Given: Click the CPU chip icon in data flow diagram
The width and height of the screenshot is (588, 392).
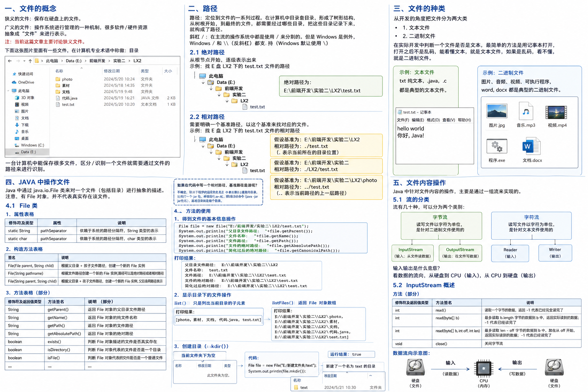Looking at the screenshot, I should [483, 369].
